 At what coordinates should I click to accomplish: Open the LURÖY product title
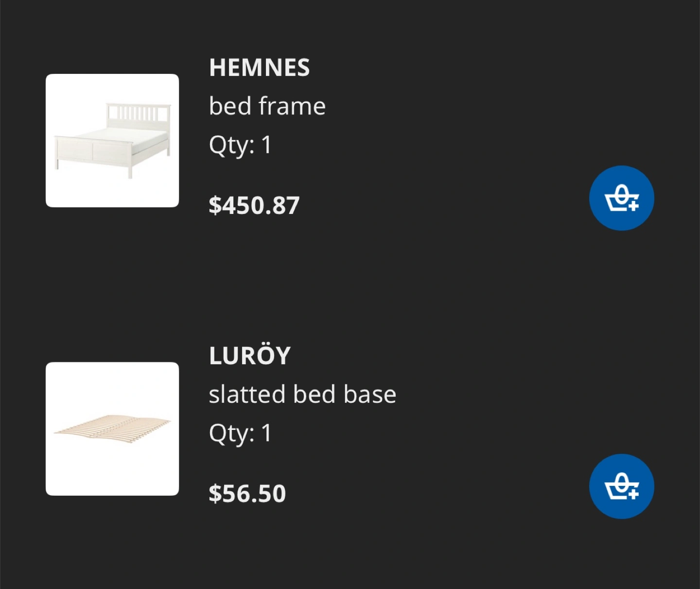249,356
